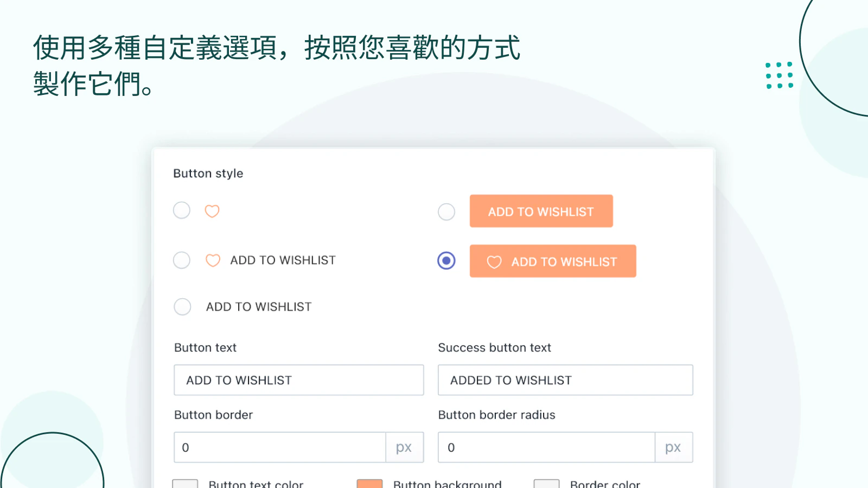The width and height of the screenshot is (868, 488).
Task: Click heart icon beside ADD TO WISHLIST text
Action: pos(213,260)
